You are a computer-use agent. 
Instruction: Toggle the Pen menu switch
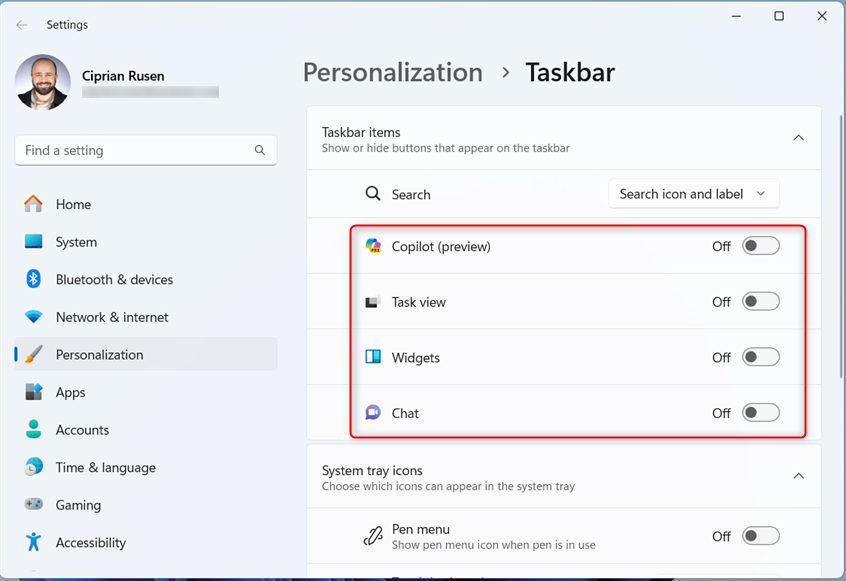click(761, 536)
